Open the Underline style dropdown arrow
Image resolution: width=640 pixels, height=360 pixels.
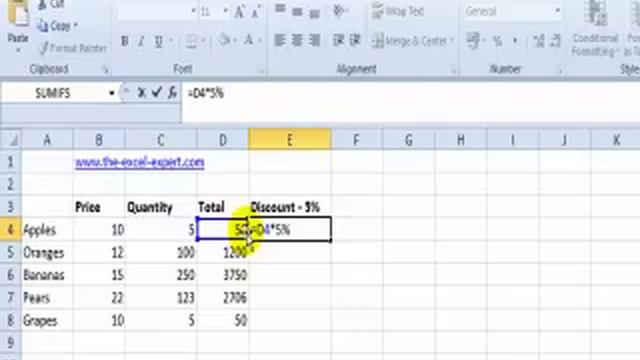click(x=171, y=41)
